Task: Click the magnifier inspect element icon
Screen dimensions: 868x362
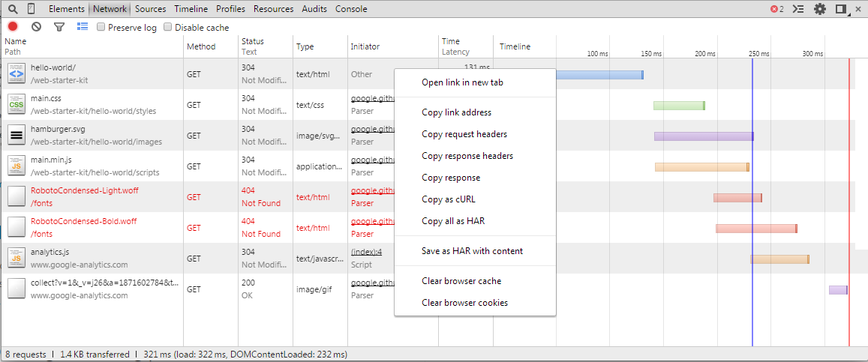Action: pos(13,9)
